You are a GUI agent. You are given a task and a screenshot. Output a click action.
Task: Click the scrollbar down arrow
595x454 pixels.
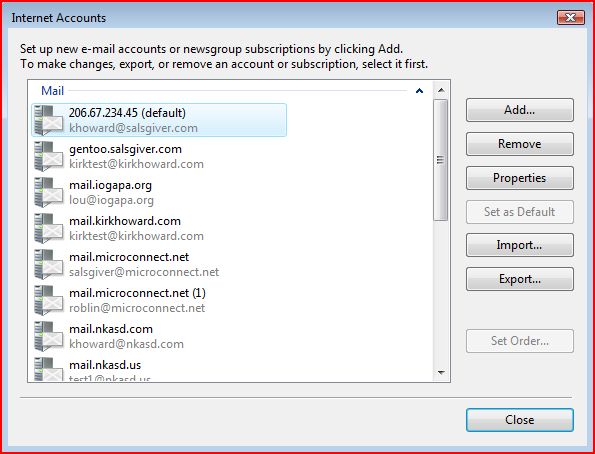(x=441, y=372)
